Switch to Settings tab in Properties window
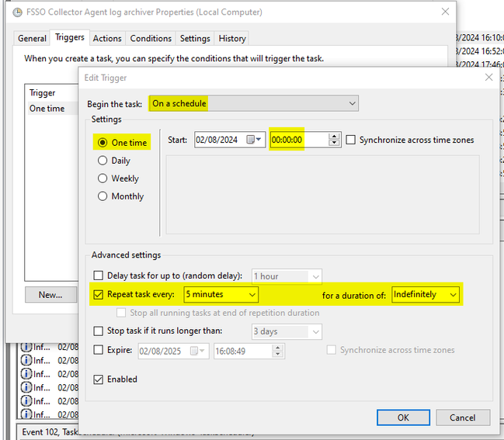This screenshot has height=440, width=504. point(195,38)
